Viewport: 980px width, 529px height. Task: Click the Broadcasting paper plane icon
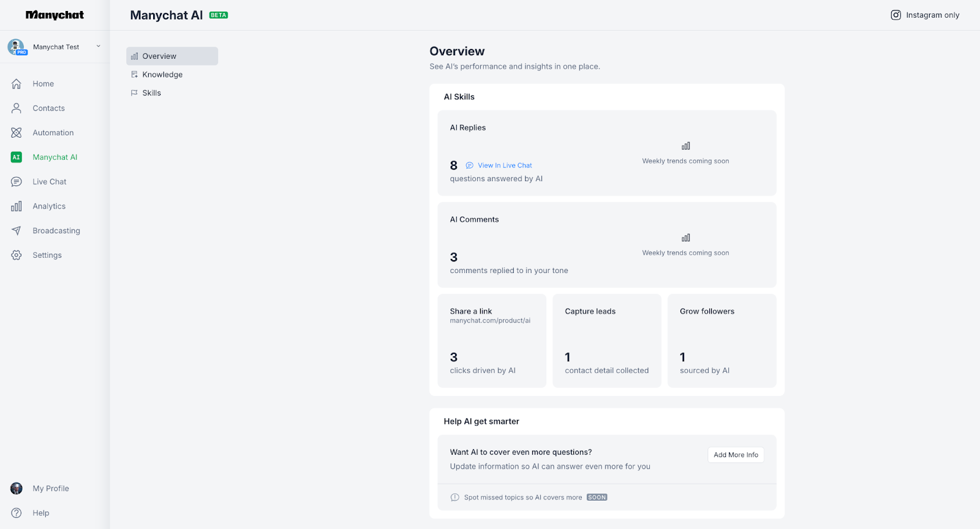coord(17,231)
